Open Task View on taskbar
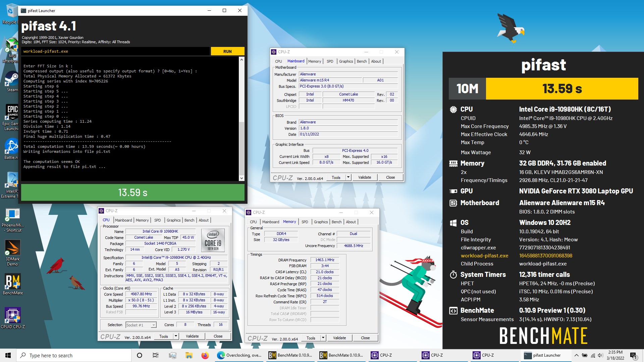The image size is (644, 362). tap(156, 355)
